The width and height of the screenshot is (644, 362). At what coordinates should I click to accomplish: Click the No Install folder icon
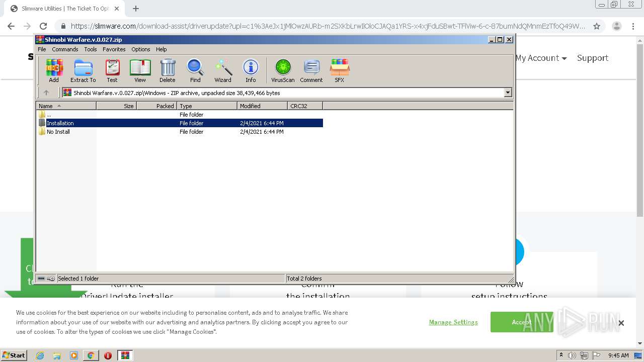point(42,131)
